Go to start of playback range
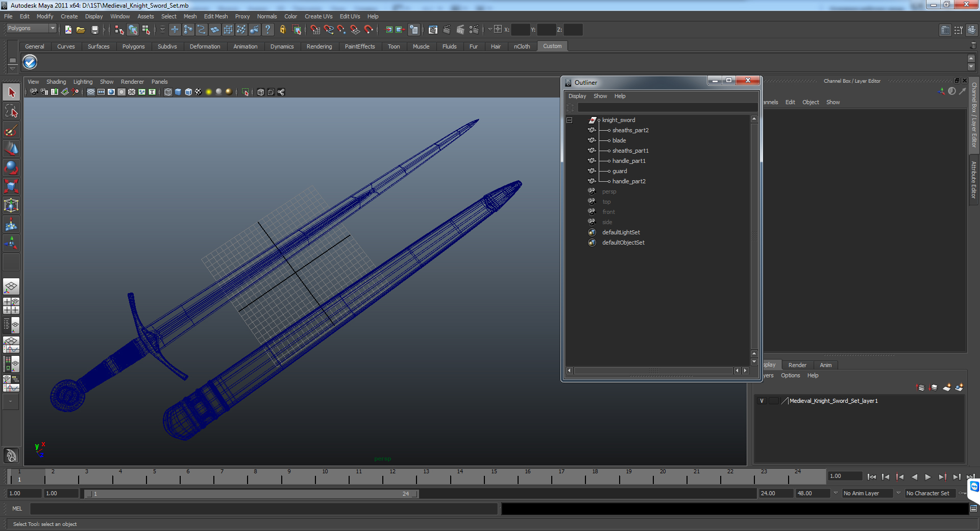This screenshot has width=980, height=531. (871, 477)
